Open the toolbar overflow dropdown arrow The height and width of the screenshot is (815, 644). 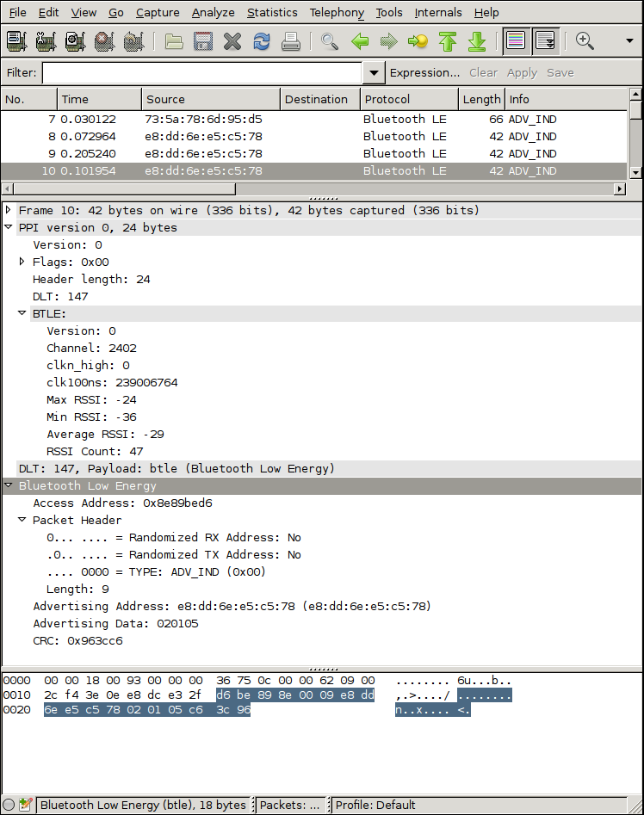(x=629, y=40)
